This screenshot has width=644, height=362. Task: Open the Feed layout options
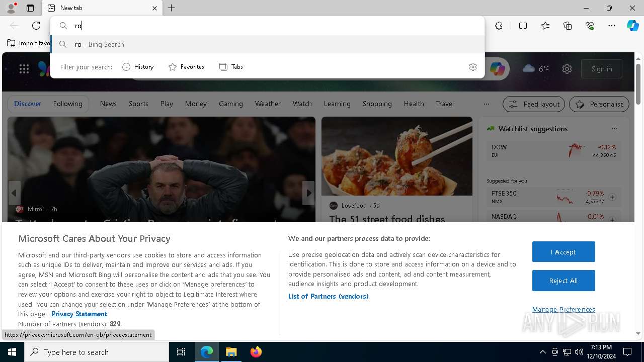tap(534, 104)
